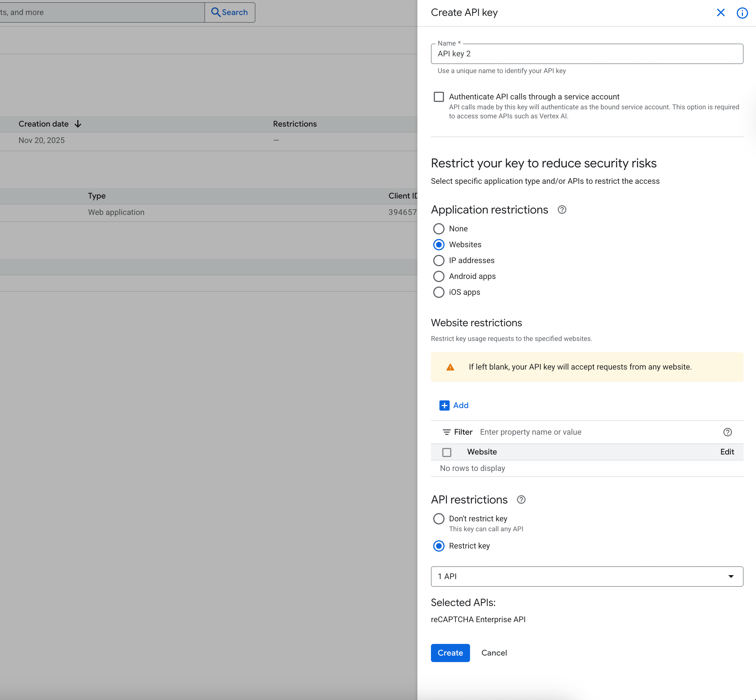Enable Authenticate API calls through service account
The image size is (756, 700).
click(x=439, y=97)
